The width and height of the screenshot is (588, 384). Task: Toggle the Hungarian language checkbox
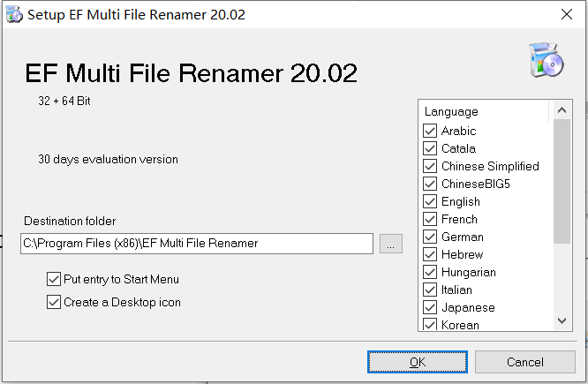pos(430,272)
